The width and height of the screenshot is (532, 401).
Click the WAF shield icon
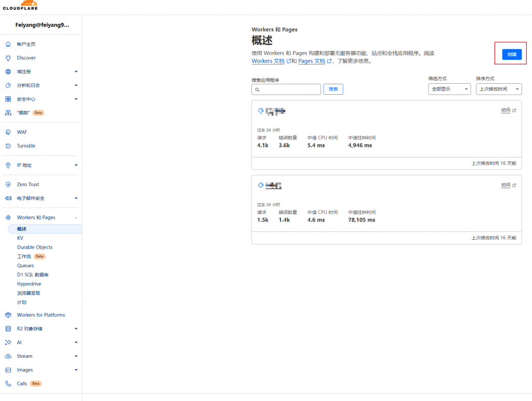click(8, 132)
